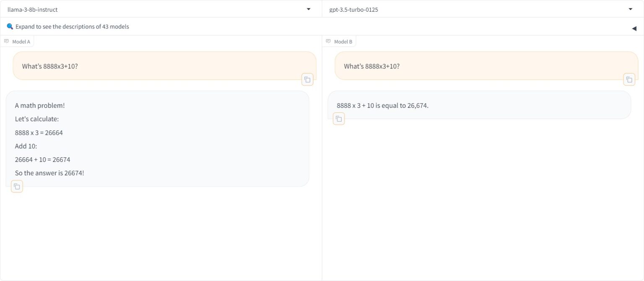The image size is (644, 281).
Task: Toggle the triangle arrow on descriptions row
Action: point(634,29)
